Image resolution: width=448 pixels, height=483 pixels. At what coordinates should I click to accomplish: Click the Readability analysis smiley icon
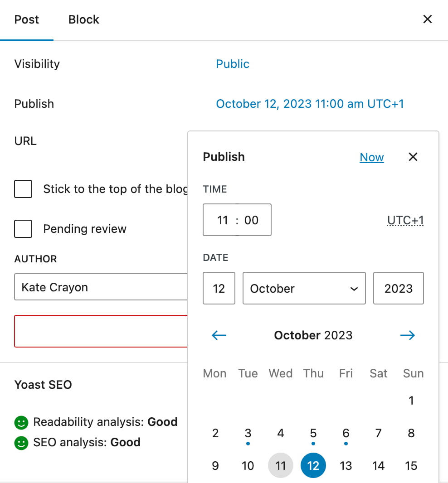(x=21, y=422)
